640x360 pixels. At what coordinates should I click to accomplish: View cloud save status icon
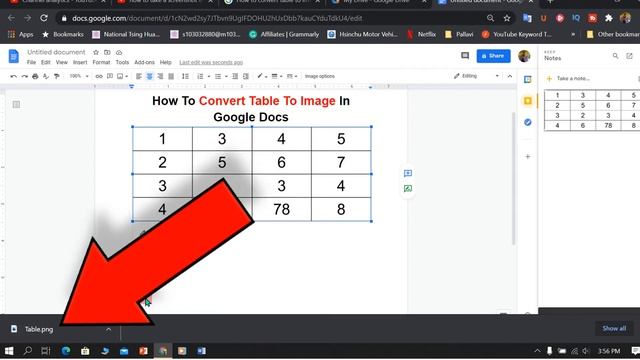[119, 52]
